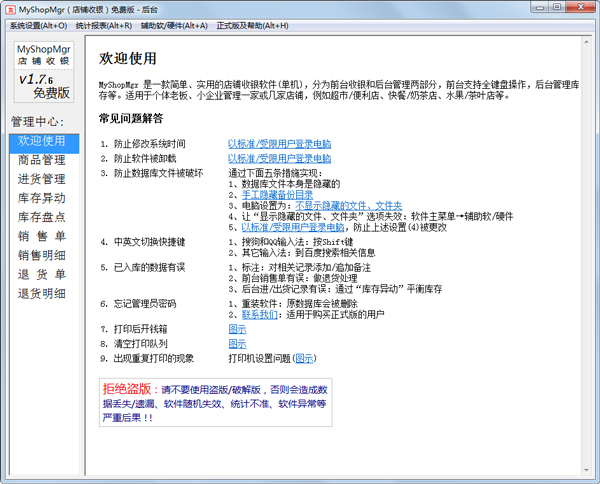Open 退货单 in the sidebar
This screenshot has width=600, height=484.
[42, 275]
